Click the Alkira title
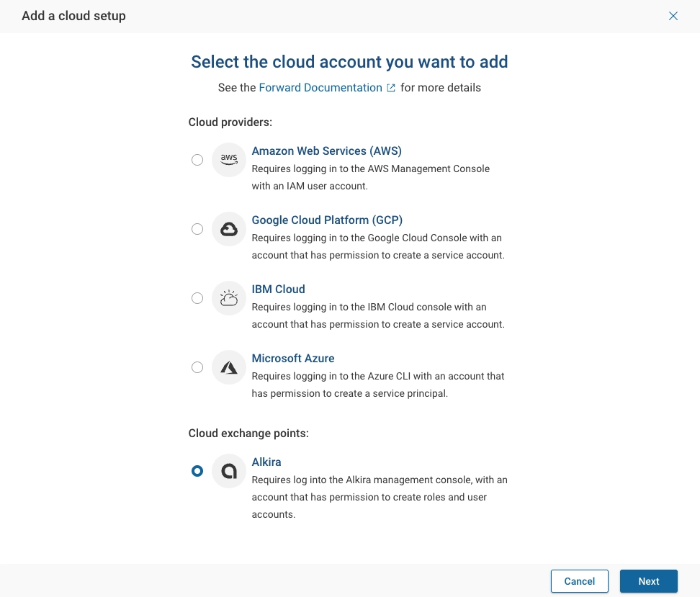700x597 pixels. pyautogui.click(x=266, y=462)
